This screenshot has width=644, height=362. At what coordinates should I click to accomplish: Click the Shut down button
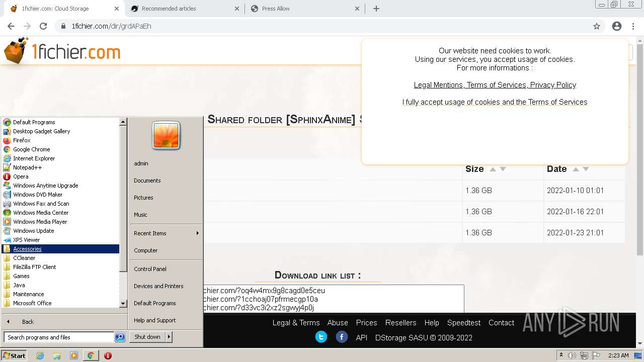tap(147, 337)
